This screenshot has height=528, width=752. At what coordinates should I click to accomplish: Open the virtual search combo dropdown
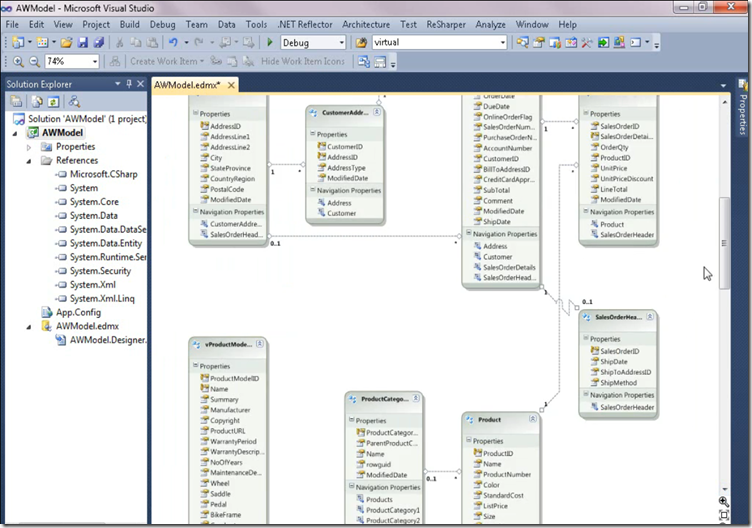coord(503,43)
